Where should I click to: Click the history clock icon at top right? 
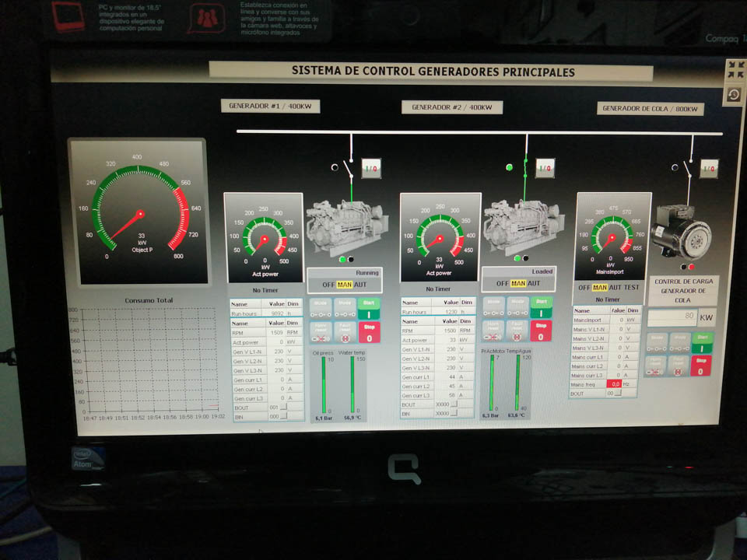[734, 95]
